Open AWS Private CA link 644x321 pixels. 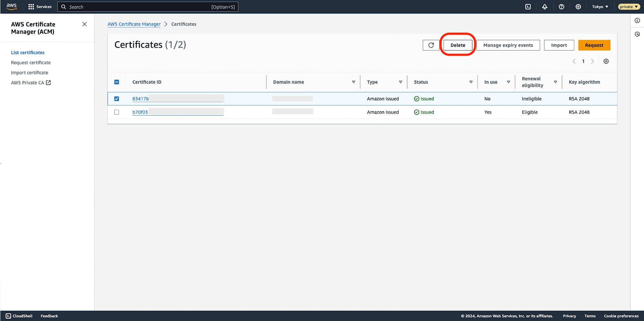click(27, 83)
